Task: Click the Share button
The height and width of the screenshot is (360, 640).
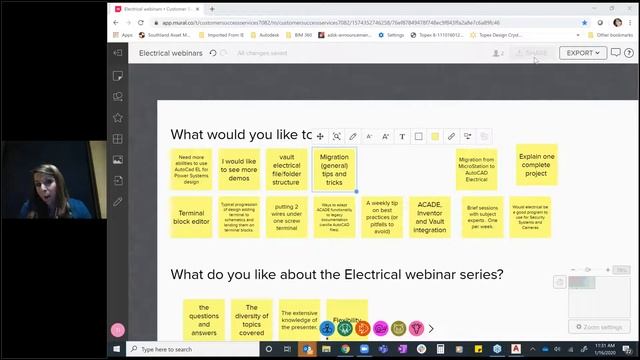Action: 532,53
